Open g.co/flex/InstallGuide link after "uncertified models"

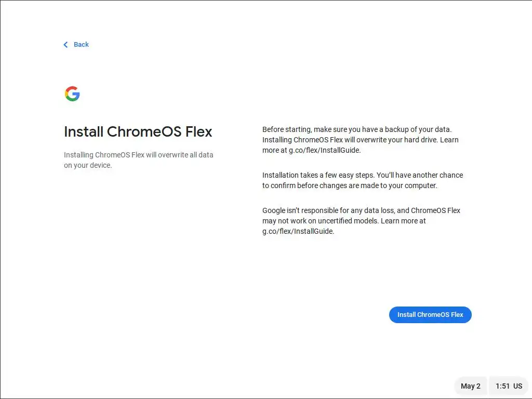pos(298,232)
